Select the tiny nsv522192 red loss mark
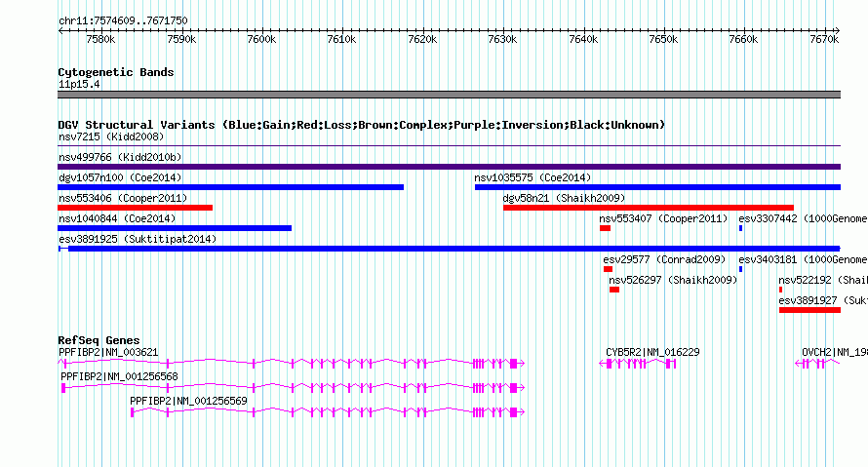The image size is (868, 467). [780, 290]
